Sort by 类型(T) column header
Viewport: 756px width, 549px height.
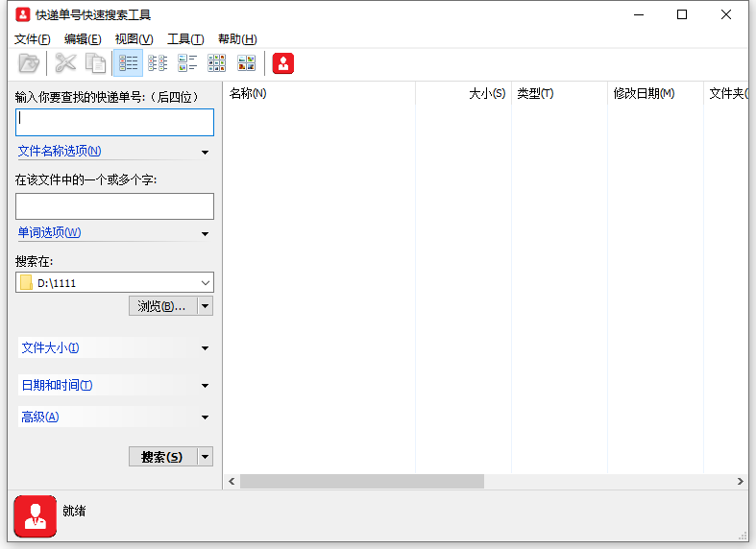coord(559,93)
